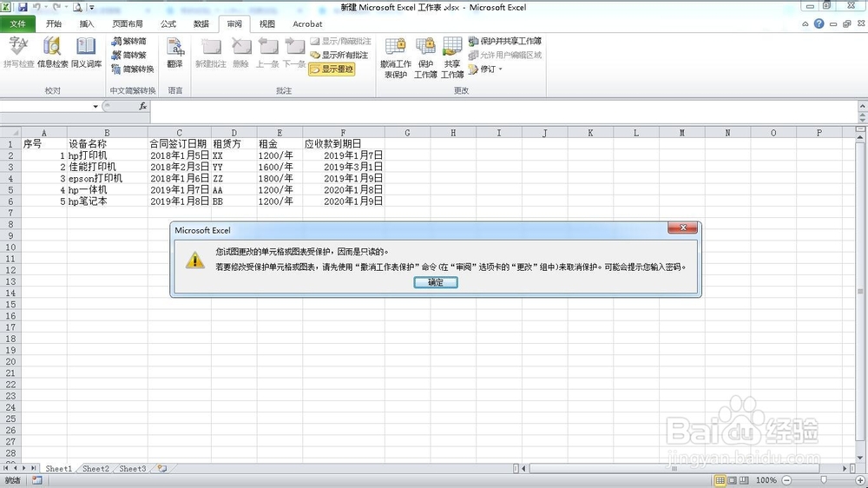Viewport: 868px width, 488px height.
Task: Click 显示所有批注 option
Action: [339, 55]
